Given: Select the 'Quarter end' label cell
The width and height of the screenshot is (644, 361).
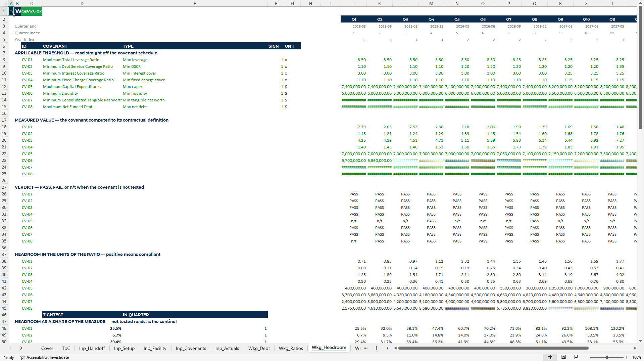Looking at the screenshot, I should (26, 26).
